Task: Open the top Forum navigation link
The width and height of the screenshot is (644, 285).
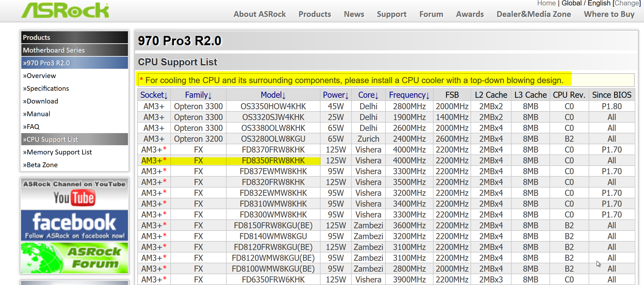Action: (x=431, y=14)
